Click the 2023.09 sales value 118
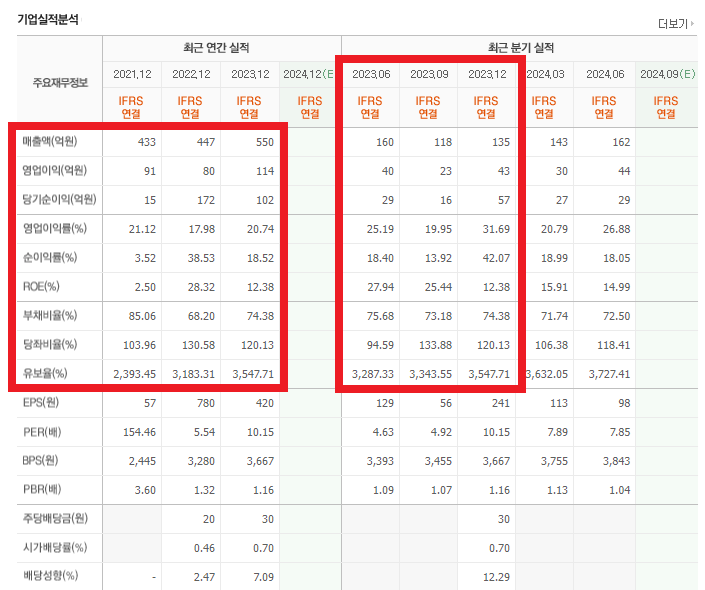Viewport: 705px width, 590px height. [443, 142]
